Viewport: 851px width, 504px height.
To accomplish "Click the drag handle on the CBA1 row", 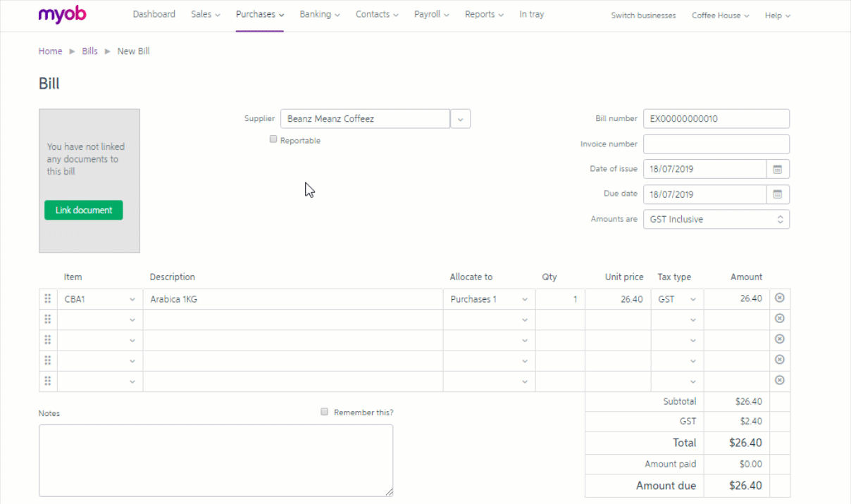I will point(48,299).
